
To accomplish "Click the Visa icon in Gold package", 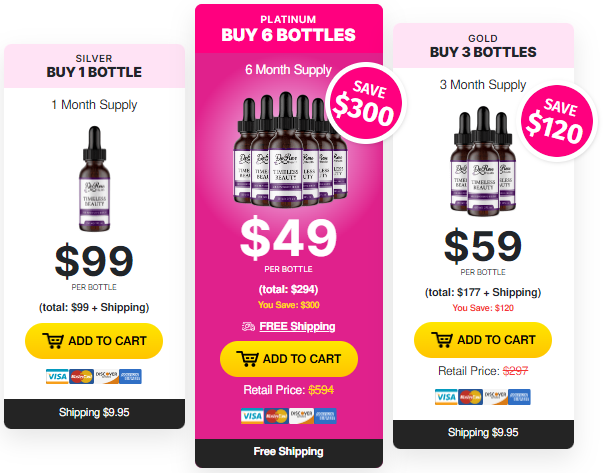I will [x=446, y=397].
